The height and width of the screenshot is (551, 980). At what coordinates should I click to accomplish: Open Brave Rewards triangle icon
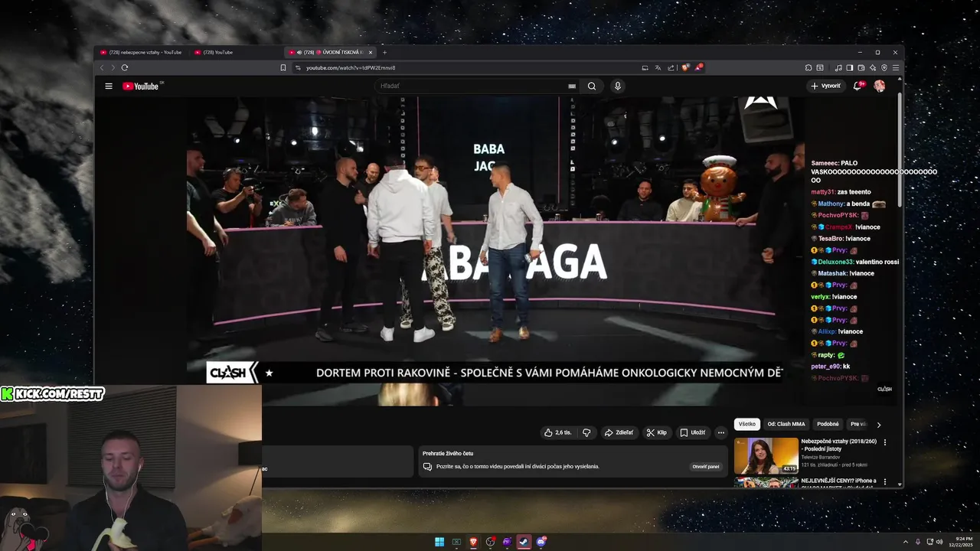(x=699, y=67)
